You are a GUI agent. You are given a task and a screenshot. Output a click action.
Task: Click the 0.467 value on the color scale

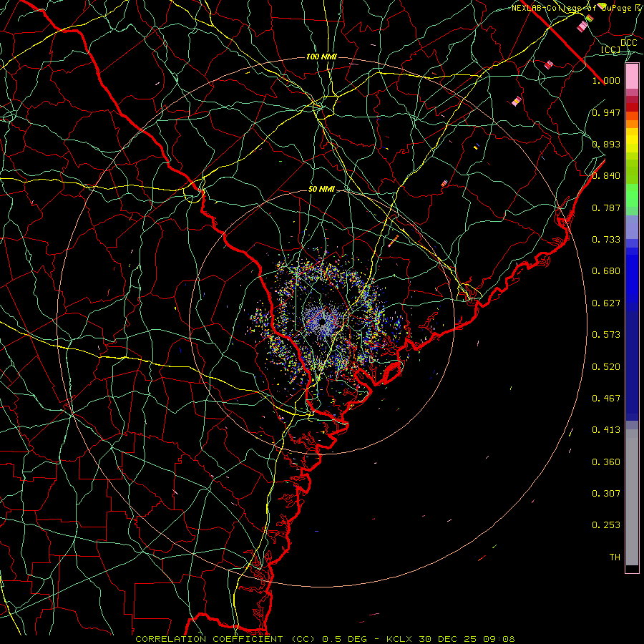[x=606, y=399]
